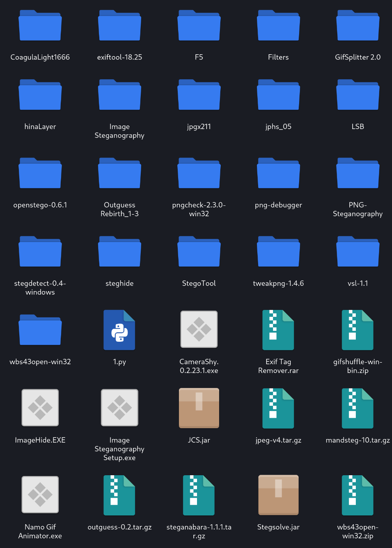Open the jphs_05 folder icon
Viewport: 392px width, 548px height.
click(278, 94)
